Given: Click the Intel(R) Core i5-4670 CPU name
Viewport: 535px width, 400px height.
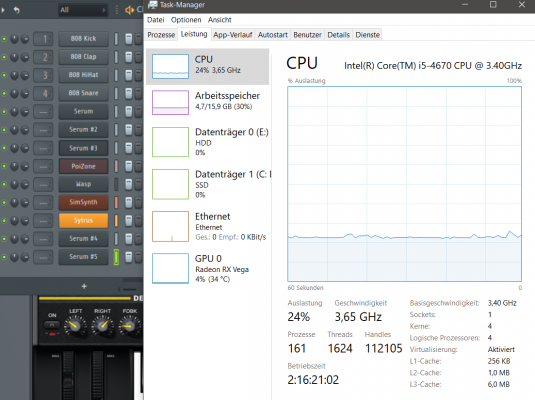Looking at the screenshot, I should 433,66.
